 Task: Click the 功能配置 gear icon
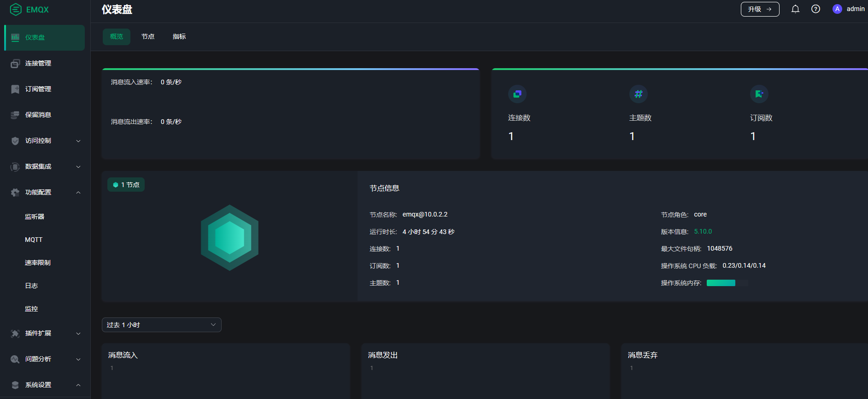pos(15,193)
